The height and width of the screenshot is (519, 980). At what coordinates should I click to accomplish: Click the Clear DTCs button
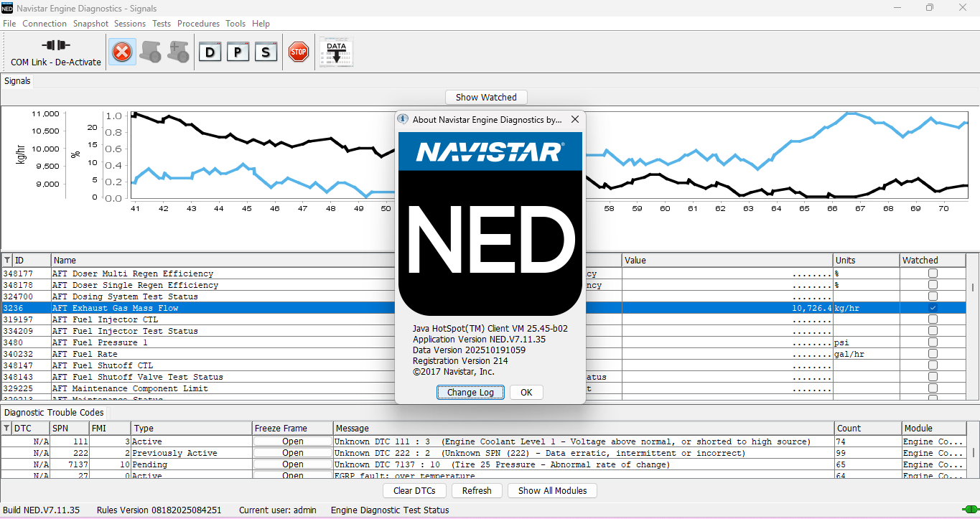click(414, 491)
